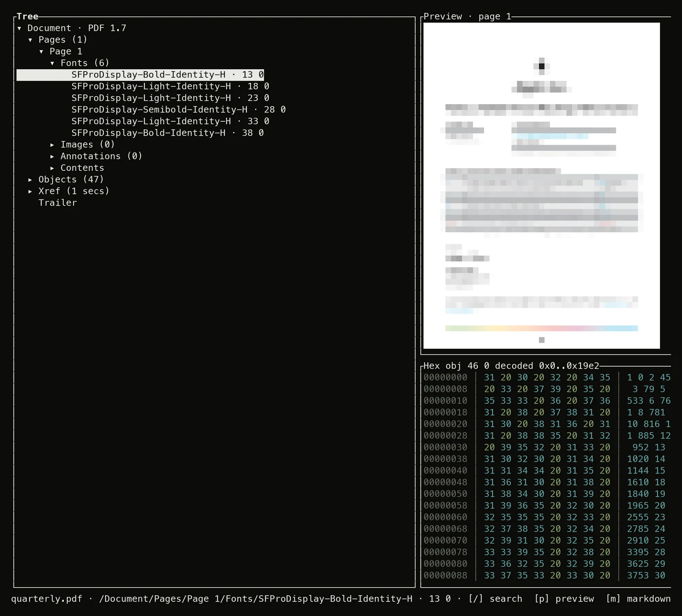Click hex offset 00000018
682x616 pixels.
pyautogui.click(x=445, y=412)
